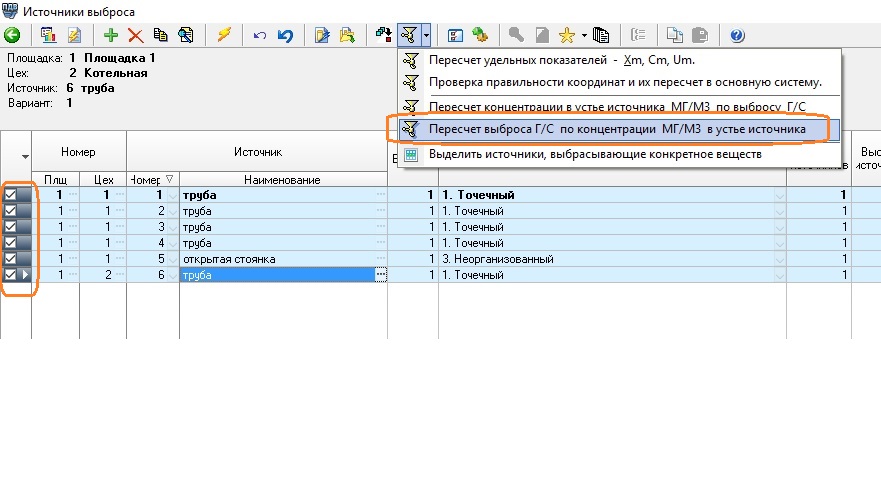The width and height of the screenshot is (881, 493).
Task: Select 'Пересчет выброса Г/С по концентрации' menu item
Action: pyautogui.click(x=616, y=129)
